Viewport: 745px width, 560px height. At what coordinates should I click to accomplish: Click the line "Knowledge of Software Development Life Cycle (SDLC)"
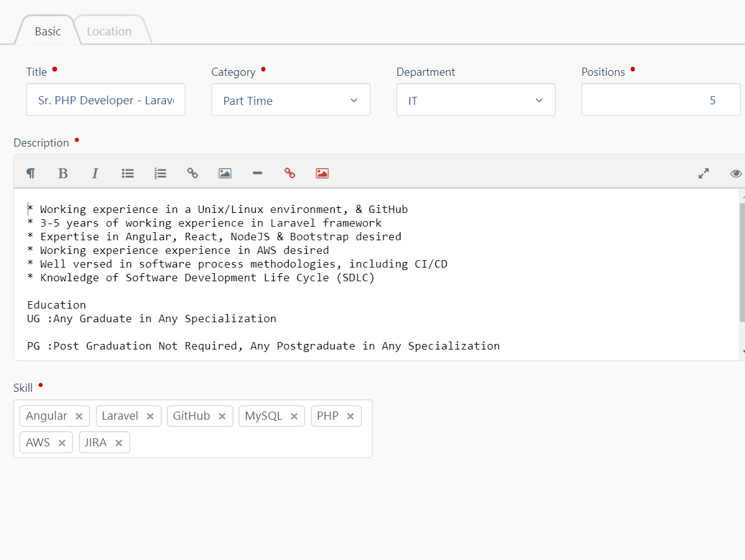(x=201, y=278)
